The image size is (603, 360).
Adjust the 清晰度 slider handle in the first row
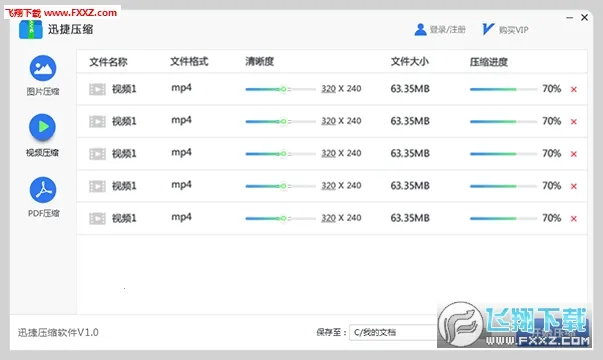click(283, 89)
